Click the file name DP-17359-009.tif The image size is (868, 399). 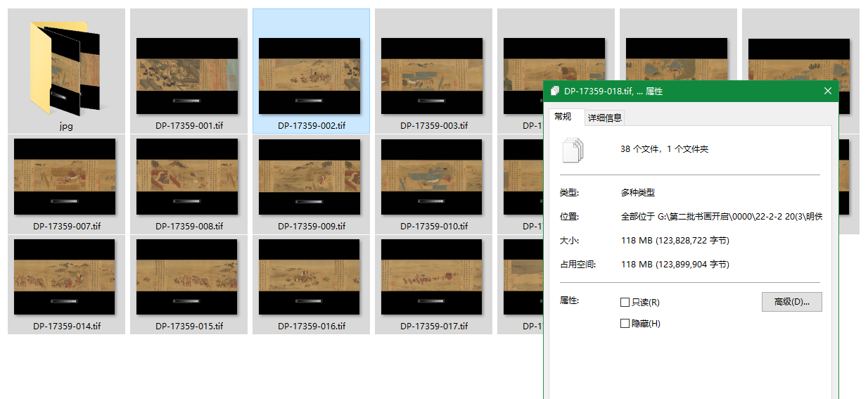pyautogui.click(x=312, y=227)
